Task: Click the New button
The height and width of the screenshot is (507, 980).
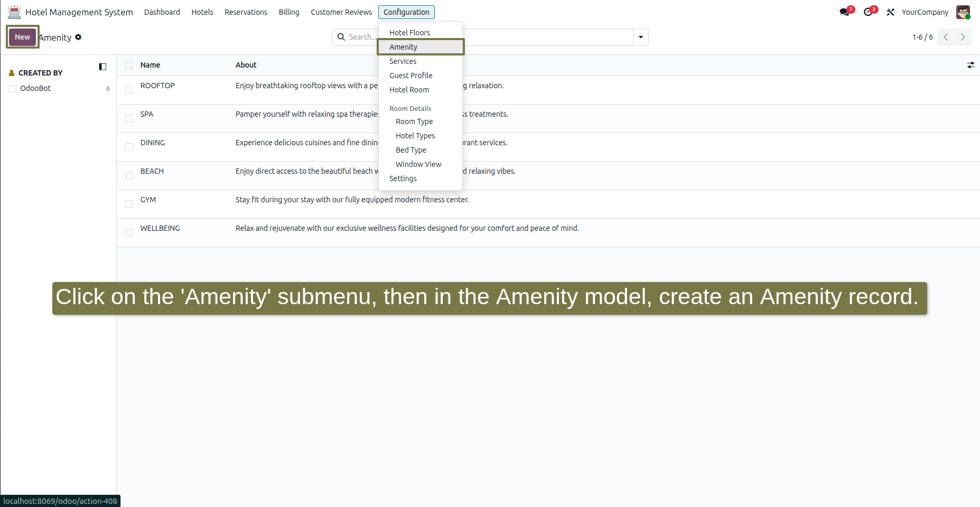Action: (x=22, y=37)
